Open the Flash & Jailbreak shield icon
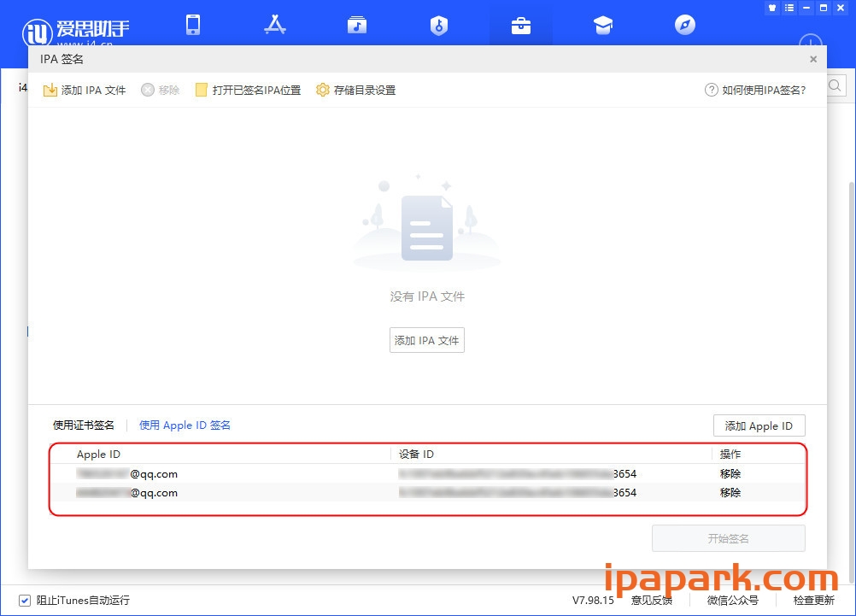The height and width of the screenshot is (616, 856). 438,25
